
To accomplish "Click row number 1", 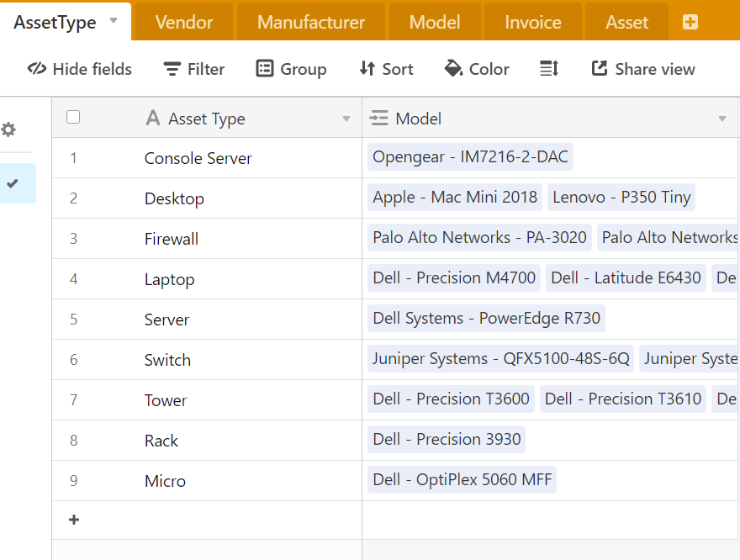I will (73, 157).
